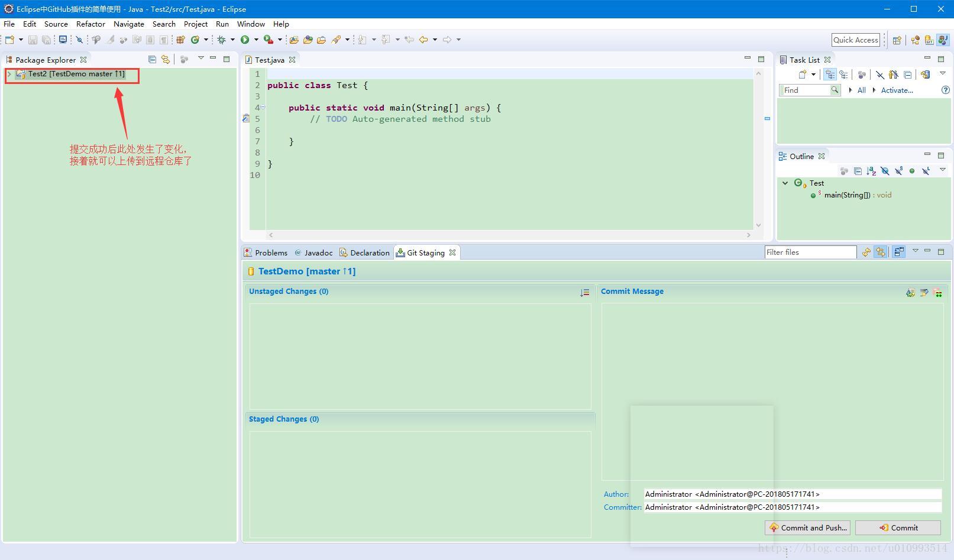Click the Add Change-Id icon
954x560 pixels.
click(x=938, y=292)
